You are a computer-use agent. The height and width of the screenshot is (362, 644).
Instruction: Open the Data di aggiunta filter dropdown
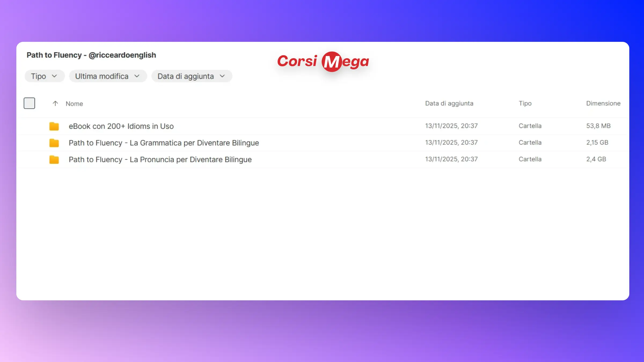(191, 76)
